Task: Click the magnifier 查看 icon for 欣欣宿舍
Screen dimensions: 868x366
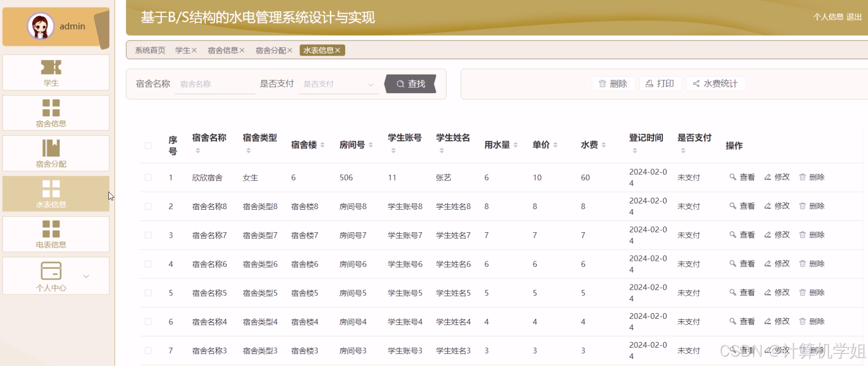Action: point(733,177)
